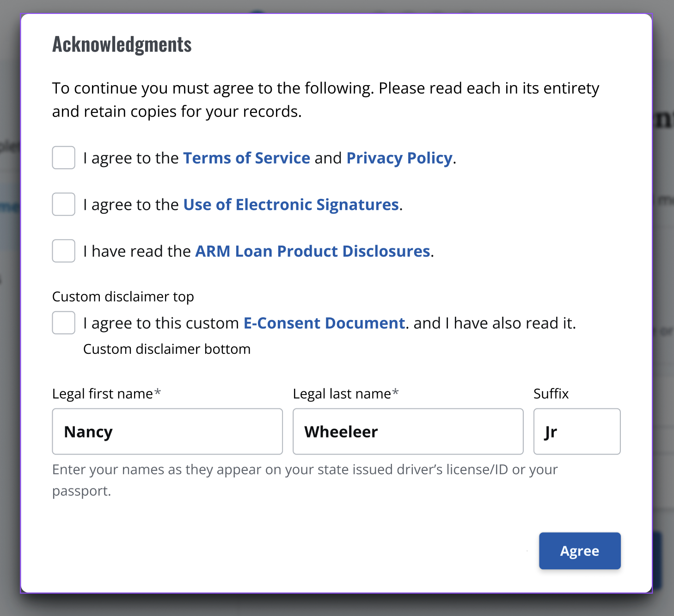Viewport: 674px width, 616px height.
Task: View the Use of Electronic Signatures document
Action: [291, 205]
